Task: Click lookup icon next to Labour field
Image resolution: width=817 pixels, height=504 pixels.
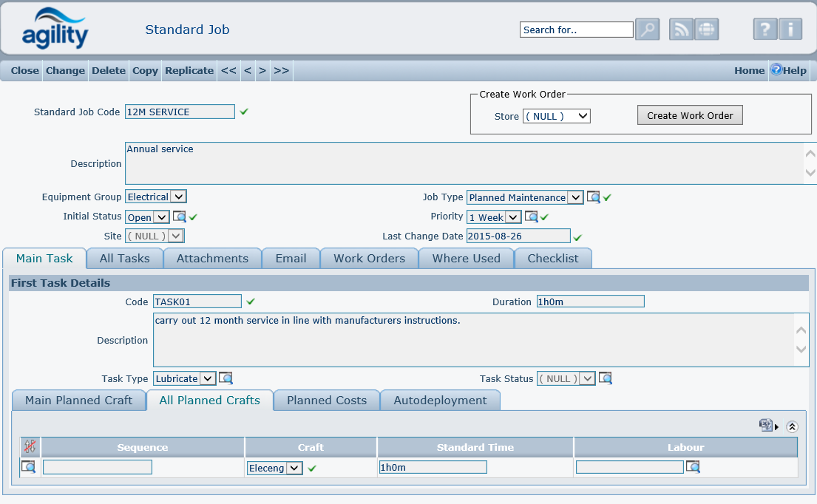Action: pos(693,467)
